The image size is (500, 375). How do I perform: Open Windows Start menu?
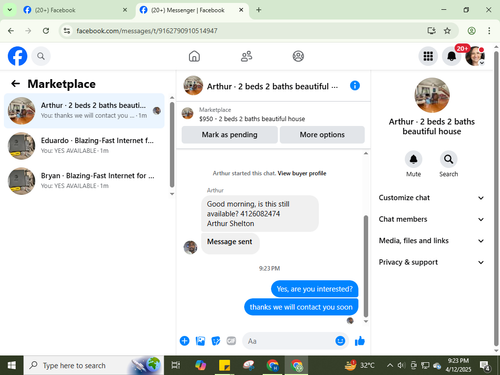pos(12,365)
